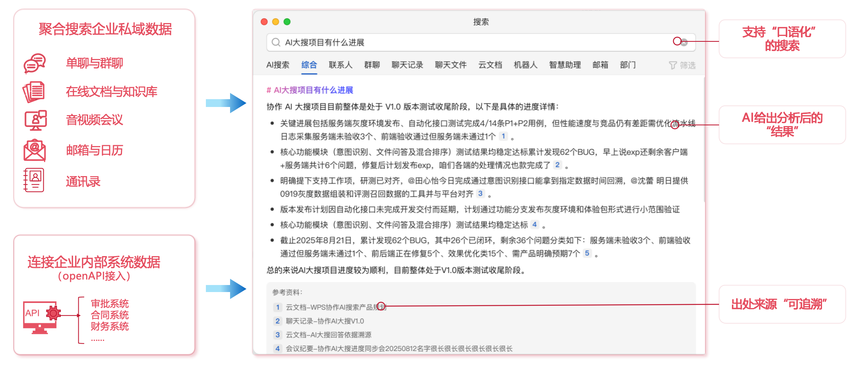Image resolution: width=868 pixels, height=367 pixels.
Task: Click the documents icon beside 在线文档与知识库
Action: click(34, 92)
